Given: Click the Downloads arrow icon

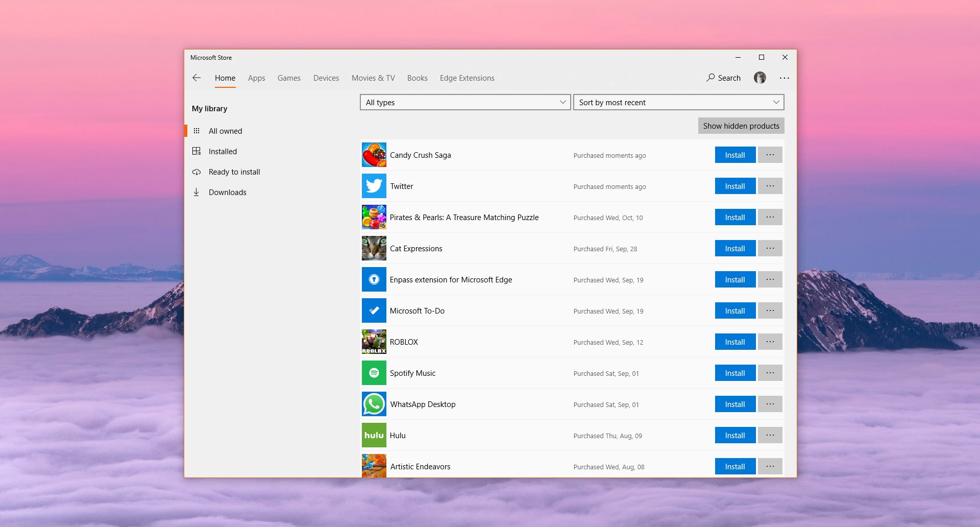Looking at the screenshot, I should click(197, 192).
